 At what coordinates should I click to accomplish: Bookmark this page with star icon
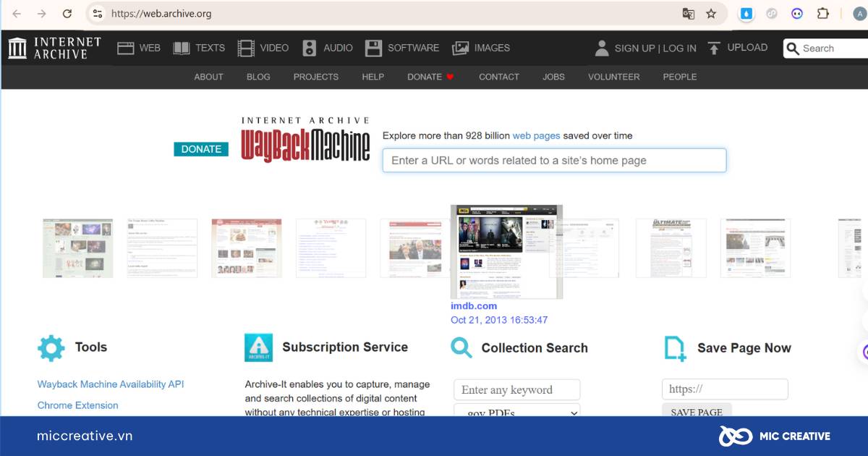click(x=711, y=13)
